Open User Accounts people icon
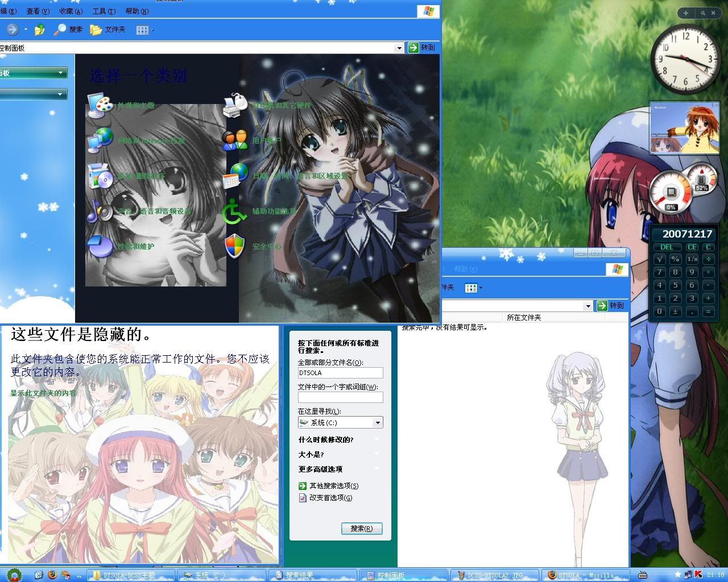728x582 pixels. [x=235, y=140]
